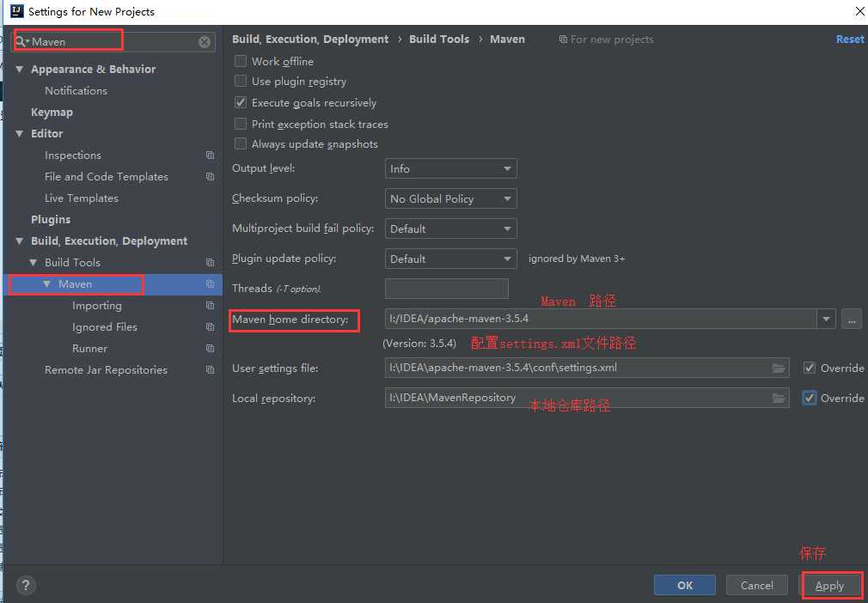
Task: Open Plugins settings
Action: (51, 220)
